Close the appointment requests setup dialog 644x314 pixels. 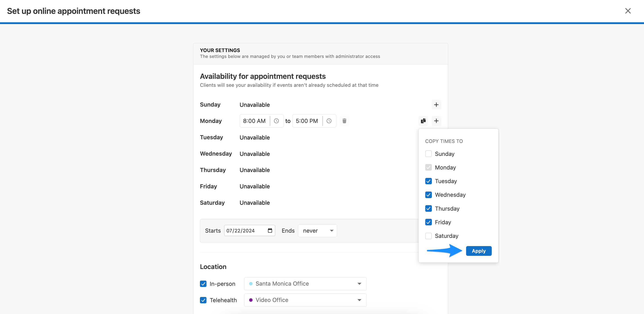[628, 11]
